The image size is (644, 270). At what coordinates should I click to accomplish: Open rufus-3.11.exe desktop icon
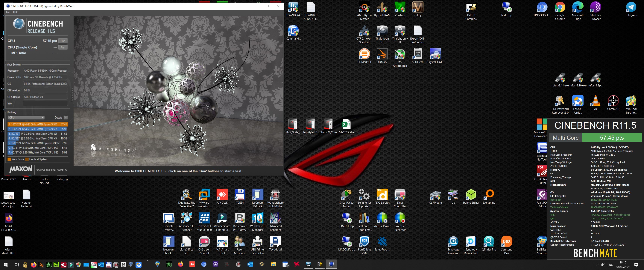(560, 80)
